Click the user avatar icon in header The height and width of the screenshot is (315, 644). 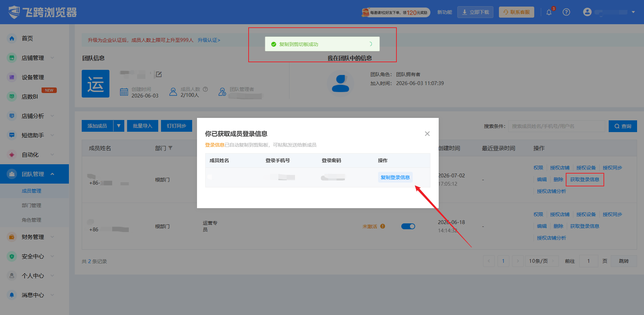click(x=587, y=12)
